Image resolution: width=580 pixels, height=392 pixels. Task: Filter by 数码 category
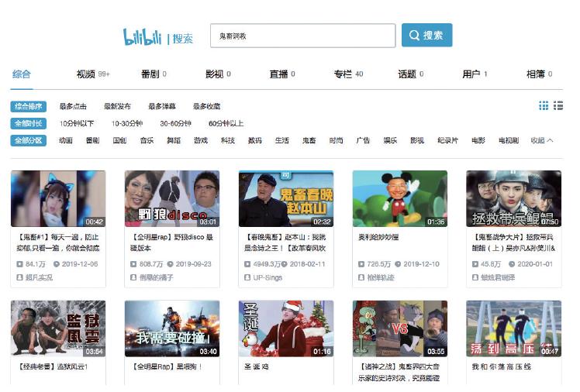[255, 140]
